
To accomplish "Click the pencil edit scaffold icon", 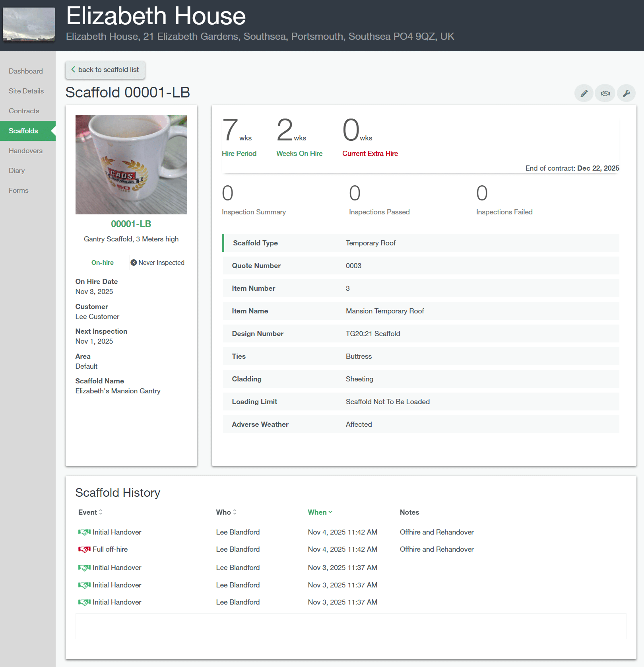I will pyautogui.click(x=584, y=93).
